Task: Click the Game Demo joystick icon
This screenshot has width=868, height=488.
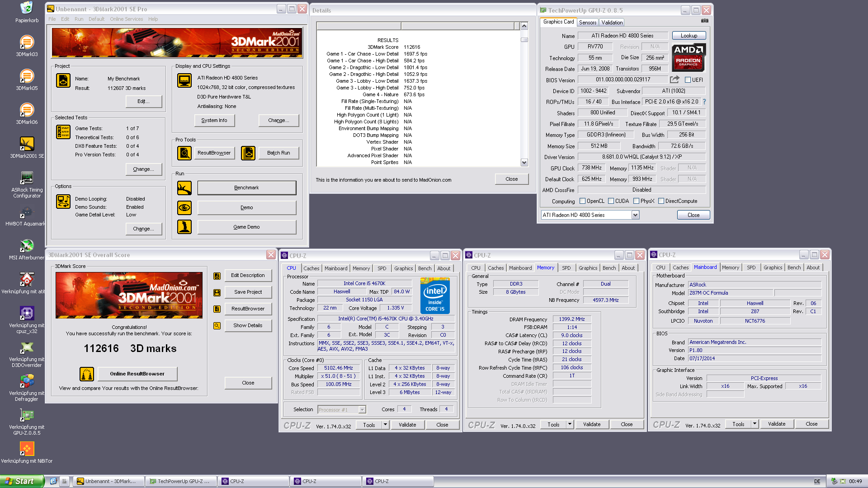Action: point(184,227)
